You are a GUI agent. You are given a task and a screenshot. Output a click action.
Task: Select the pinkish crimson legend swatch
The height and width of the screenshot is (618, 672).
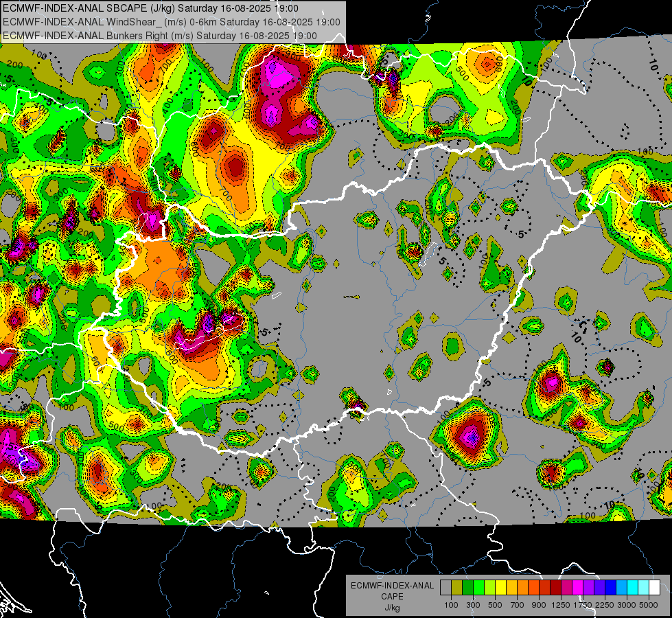[x=566, y=587]
